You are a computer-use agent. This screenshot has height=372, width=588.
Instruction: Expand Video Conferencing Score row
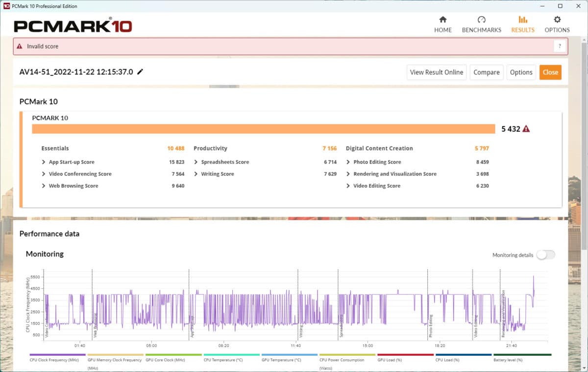click(x=44, y=174)
